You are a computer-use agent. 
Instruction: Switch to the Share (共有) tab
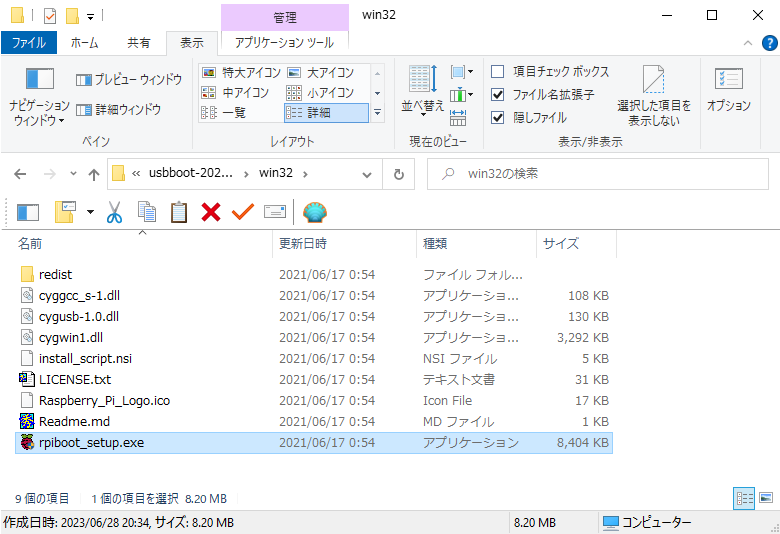pos(139,43)
